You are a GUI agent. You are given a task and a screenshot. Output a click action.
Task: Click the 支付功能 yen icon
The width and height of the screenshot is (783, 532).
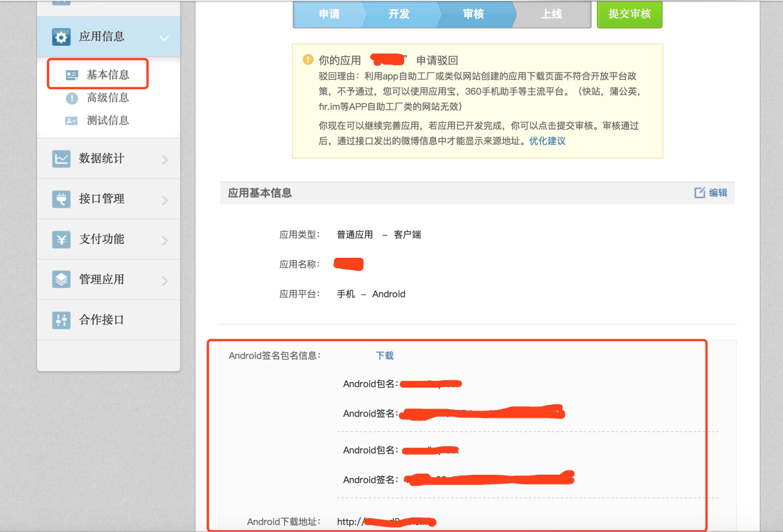click(x=61, y=239)
